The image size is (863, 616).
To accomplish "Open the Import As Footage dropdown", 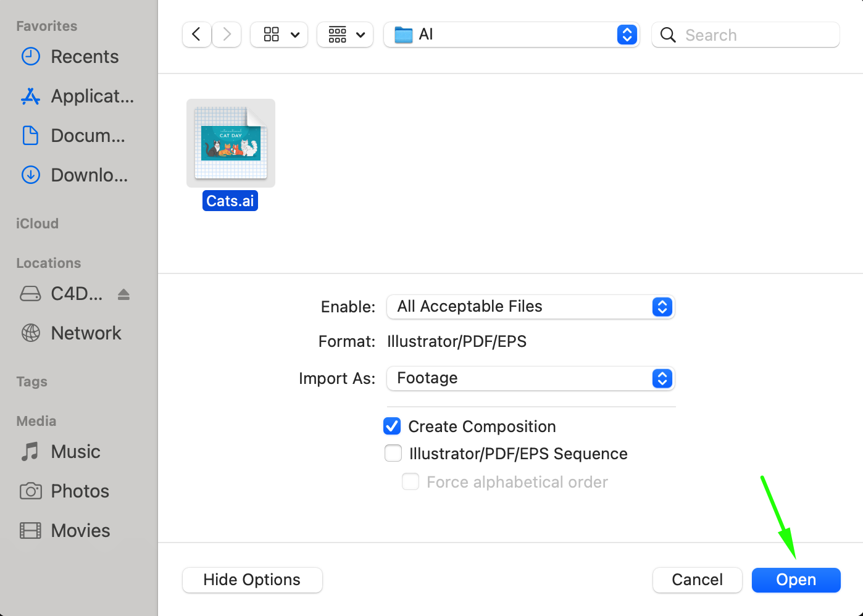I will click(x=530, y=378).
